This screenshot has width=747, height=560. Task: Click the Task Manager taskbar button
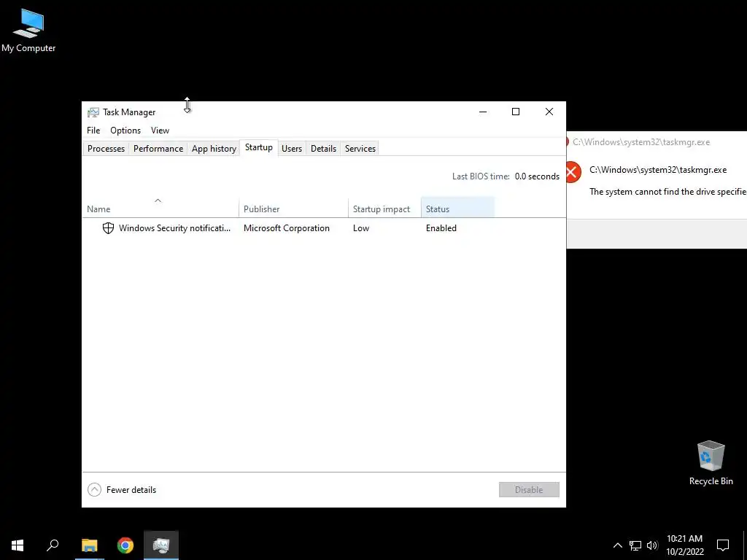pyautogui.click(x=161, y=545)
